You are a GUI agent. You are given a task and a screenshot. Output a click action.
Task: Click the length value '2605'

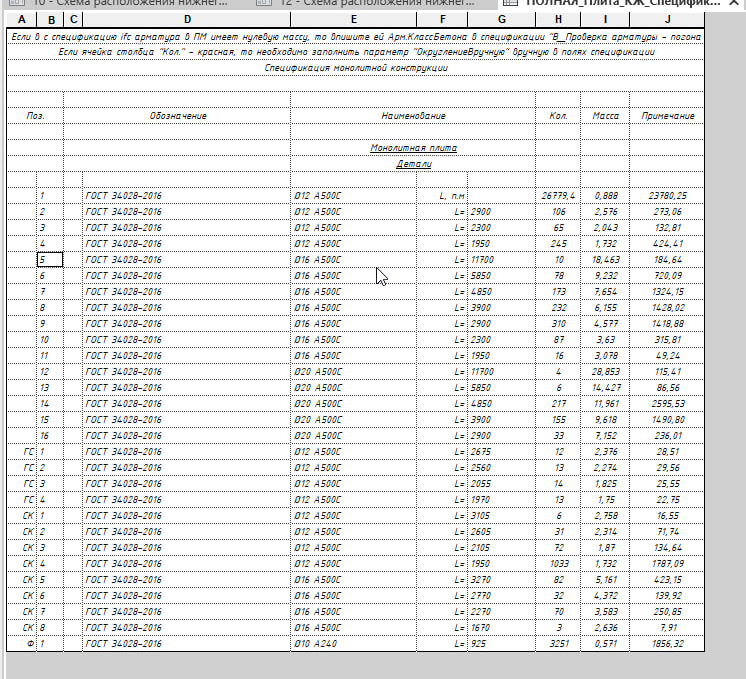click(x=501, y=531)
